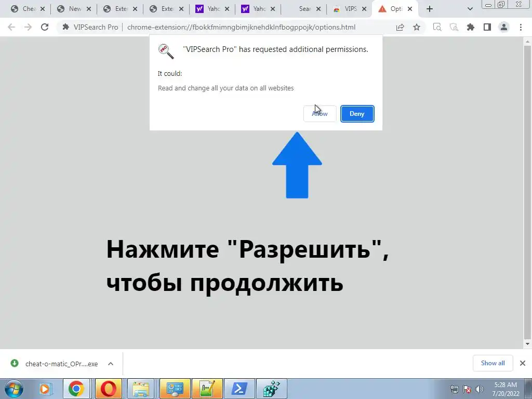Screen dimensions: 532x399
Task: Close the Chea tab
Action: [x=43, y=9]
